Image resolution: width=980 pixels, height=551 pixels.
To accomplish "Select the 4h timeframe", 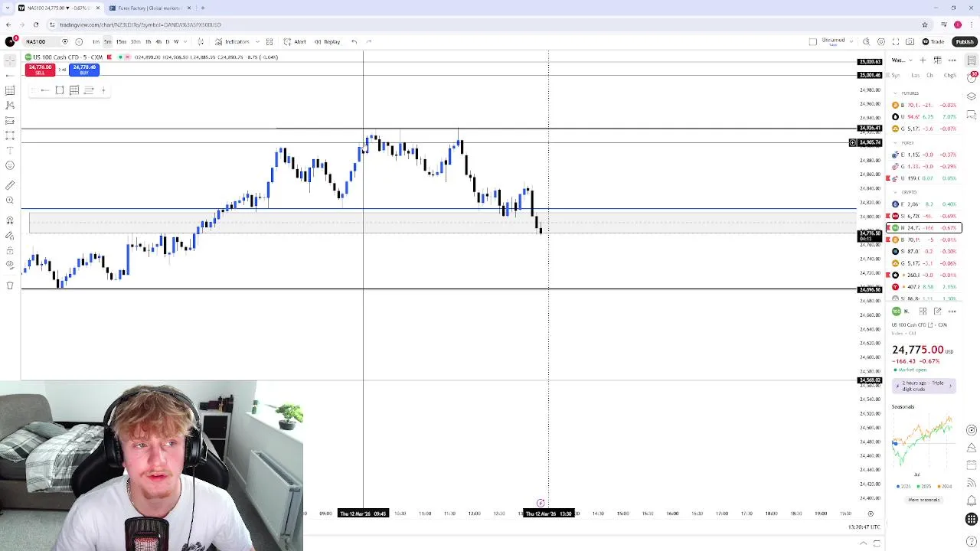I will click(158, 41).
